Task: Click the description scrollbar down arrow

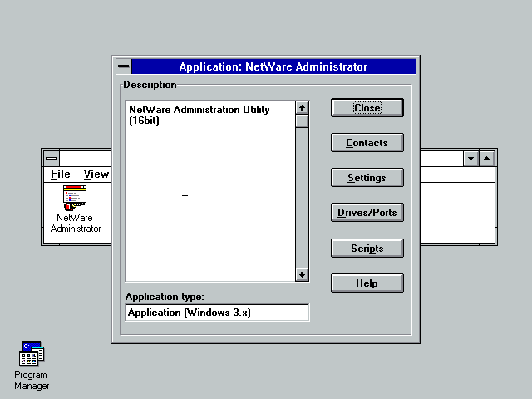Action: pyautogui.click(x=302, y=274)
